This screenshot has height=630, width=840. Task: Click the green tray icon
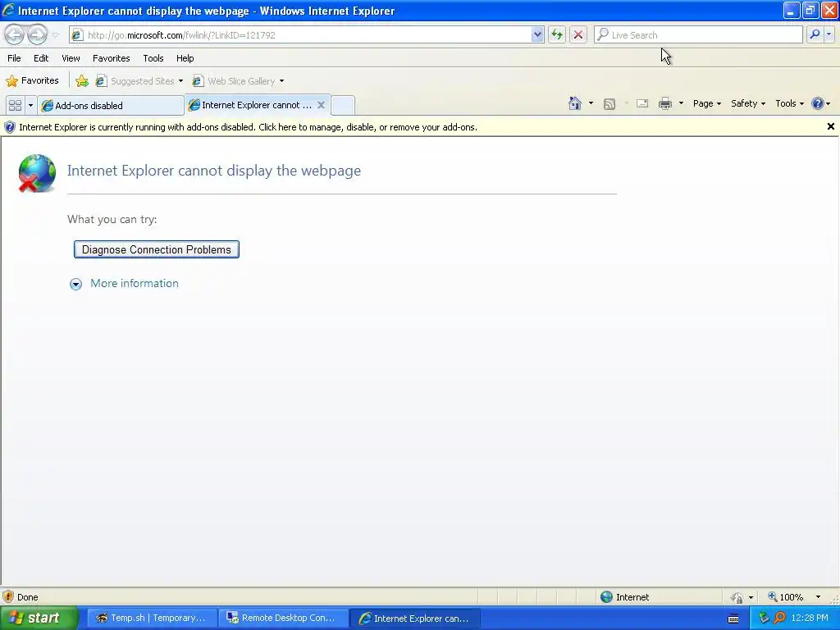(764, 618)
